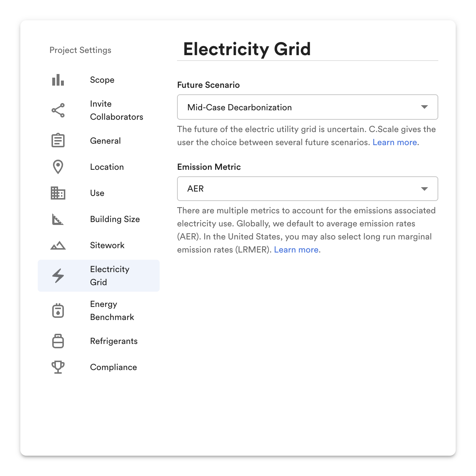476x476 pixels.
Task: Click Learn more about emission rates
Action: [x=296, y=250]
